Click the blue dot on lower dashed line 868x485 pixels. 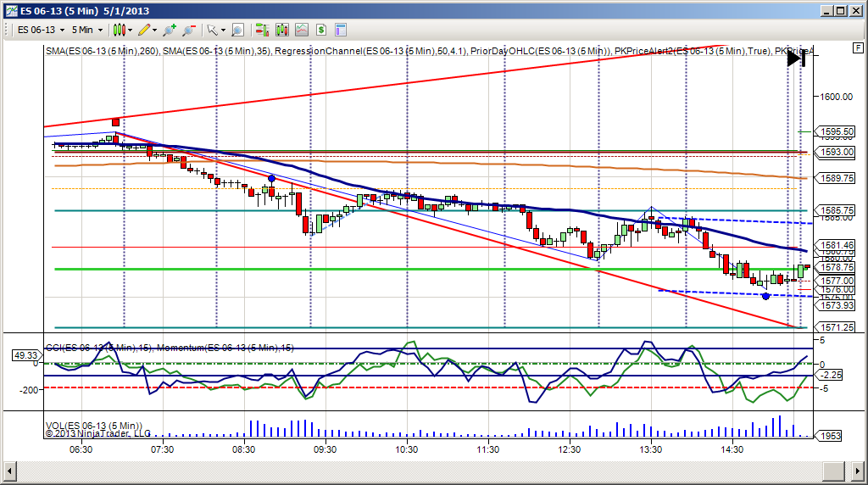pyautogui.click(x=765, y=296)
